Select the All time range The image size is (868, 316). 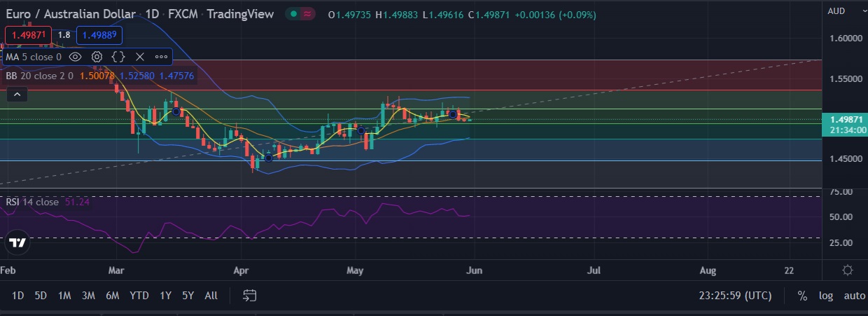pyautogui.click(x=211, y=296)
